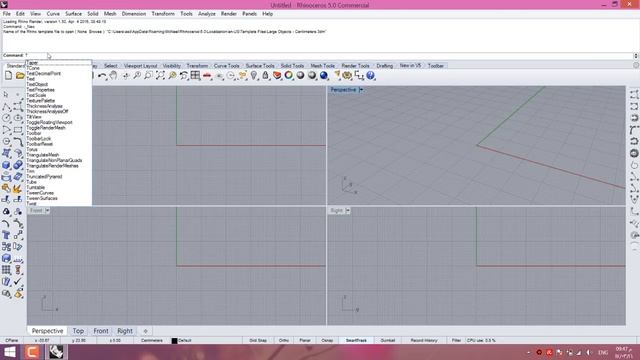The width and height of the screenshot is (640, 360).
Task: Open the Front viewport dropdown arrow
Action: point(47,211)
